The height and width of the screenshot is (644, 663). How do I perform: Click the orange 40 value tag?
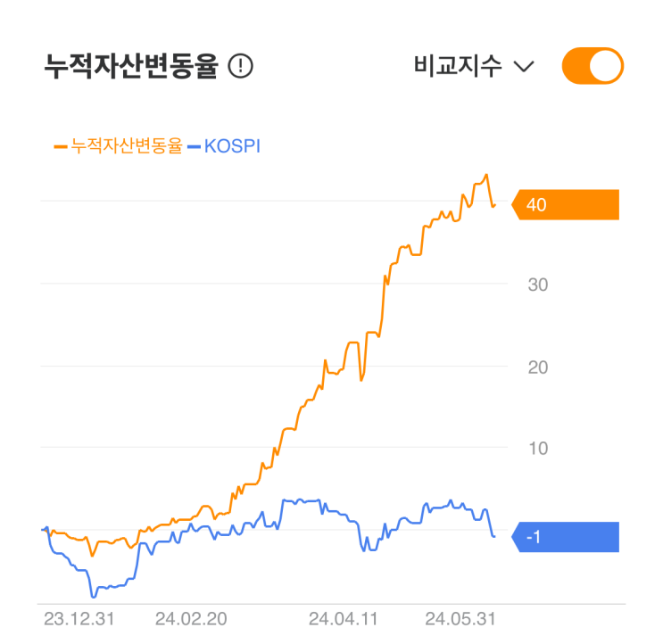(566, 205)
